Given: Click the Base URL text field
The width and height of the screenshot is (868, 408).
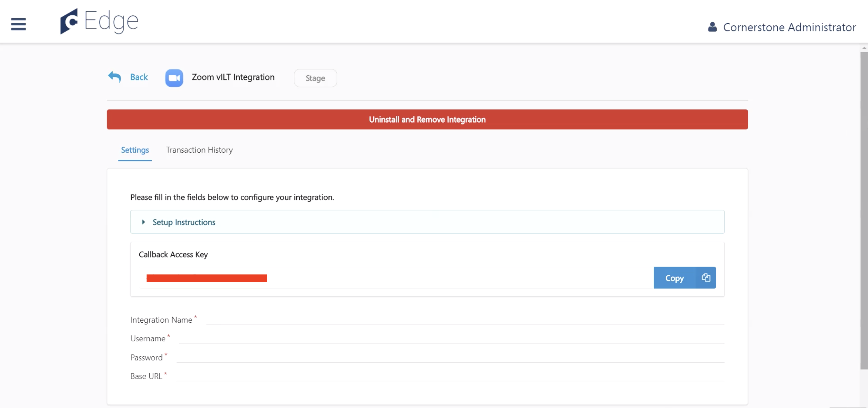Looking at the screenshot, I should [x=450, y=375].
